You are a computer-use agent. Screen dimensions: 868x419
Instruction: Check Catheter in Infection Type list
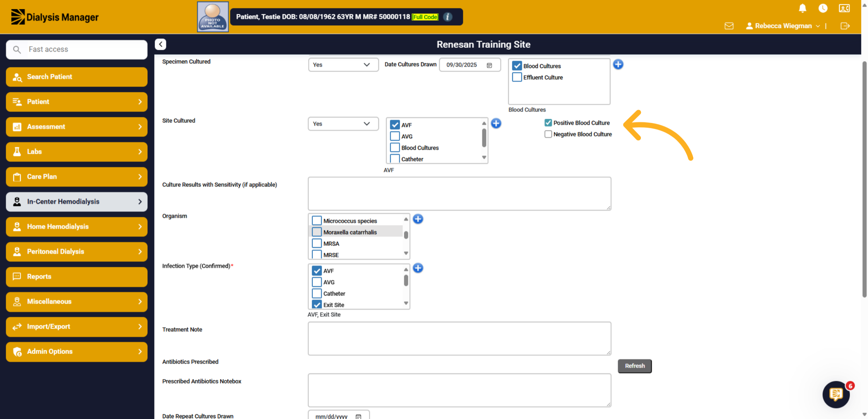[x=316, y=293]
